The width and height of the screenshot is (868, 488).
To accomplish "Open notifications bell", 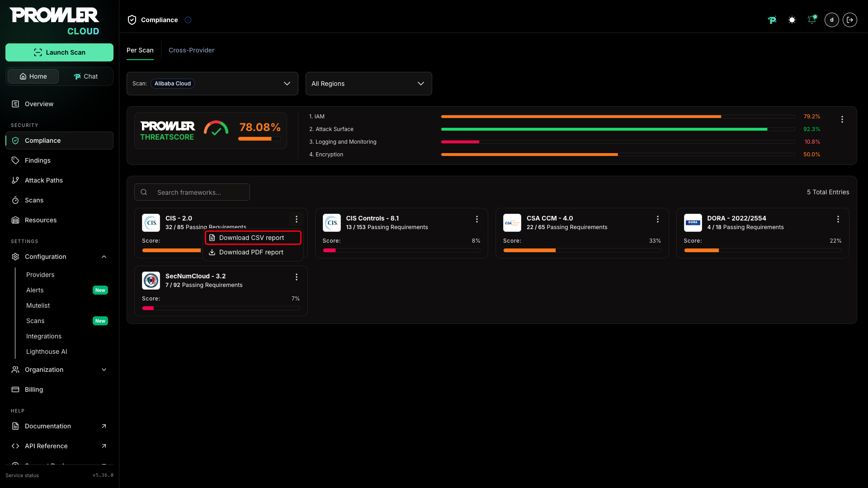I will pos(812,20).
